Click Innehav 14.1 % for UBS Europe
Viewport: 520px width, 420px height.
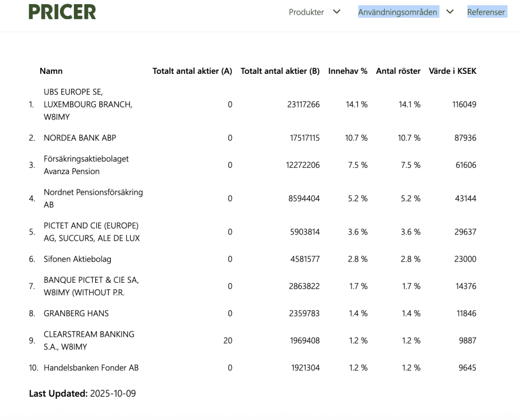(357, 104)
